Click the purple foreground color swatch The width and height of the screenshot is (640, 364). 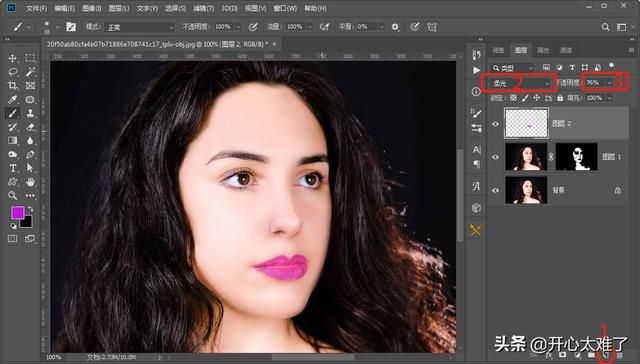[18, 213]
